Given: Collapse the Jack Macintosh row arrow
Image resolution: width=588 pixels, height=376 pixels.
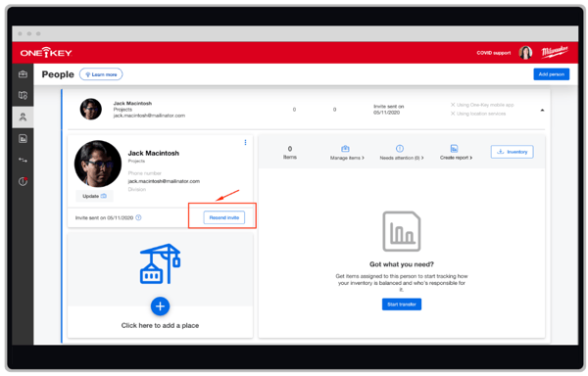Looking at the screenshot, I should coord(542,110).
